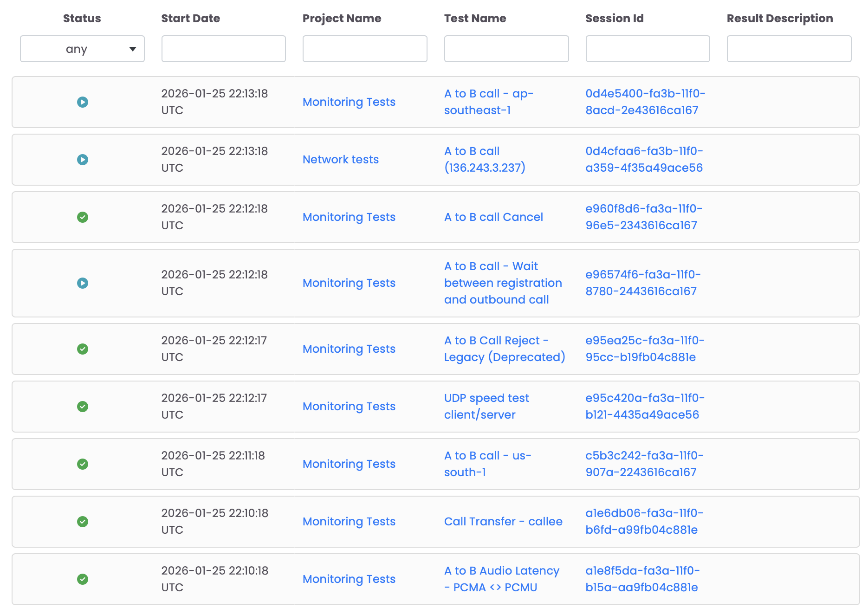The height and width of the screenshot is (608, 868).
Task: Open the Network tests project link
Action: click(x=340, y=160)
